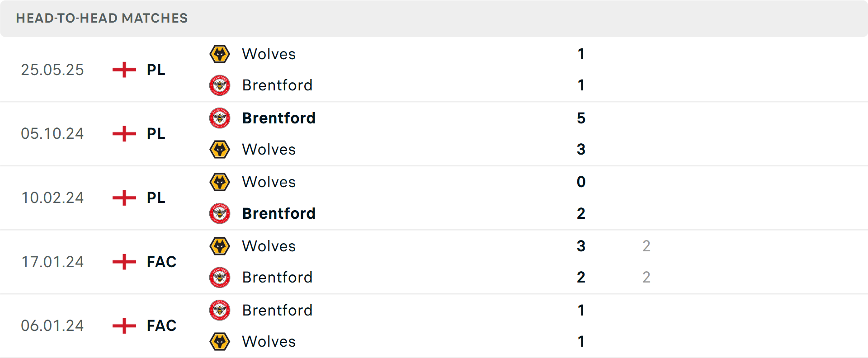Click Brentford crest in 06.01.24 match

click(x=220, y=310)
